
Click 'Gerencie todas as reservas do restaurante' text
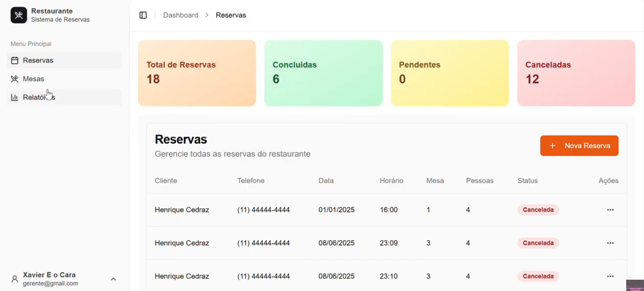pyautogui.click(x=232, y=154)
